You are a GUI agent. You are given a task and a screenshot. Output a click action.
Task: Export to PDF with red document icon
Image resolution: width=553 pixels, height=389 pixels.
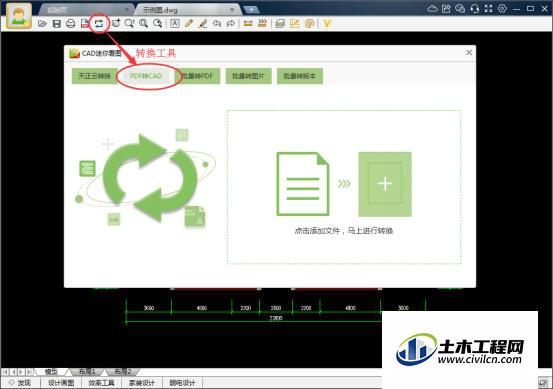(85, 24)
